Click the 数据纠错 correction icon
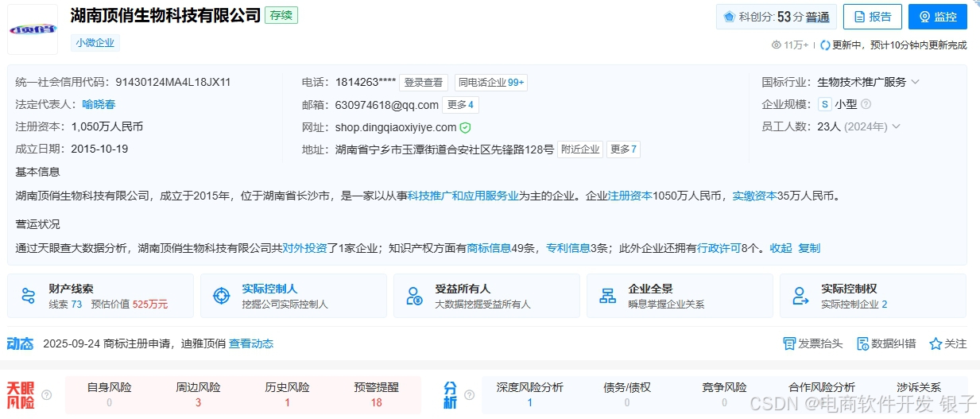The image size is (980, 419). pos(863,343)
